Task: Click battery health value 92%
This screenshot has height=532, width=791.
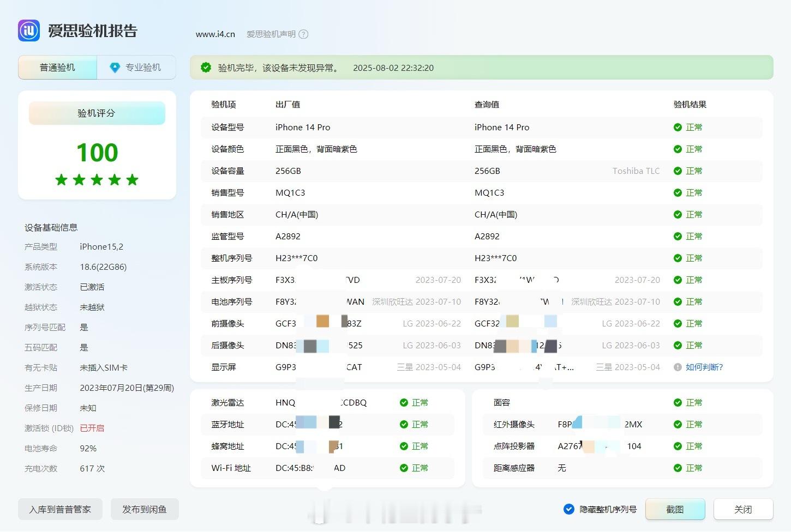Action: click(x=88, y=449)
